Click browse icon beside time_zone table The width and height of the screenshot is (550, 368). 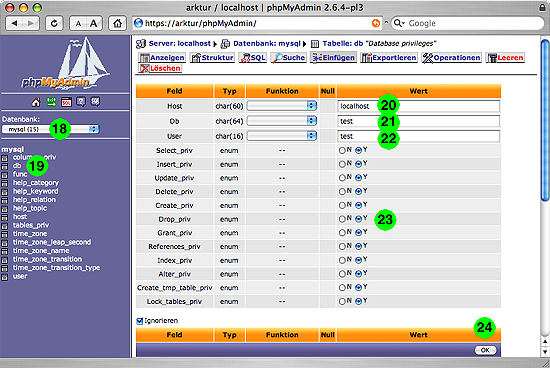(x=5, y=234)
